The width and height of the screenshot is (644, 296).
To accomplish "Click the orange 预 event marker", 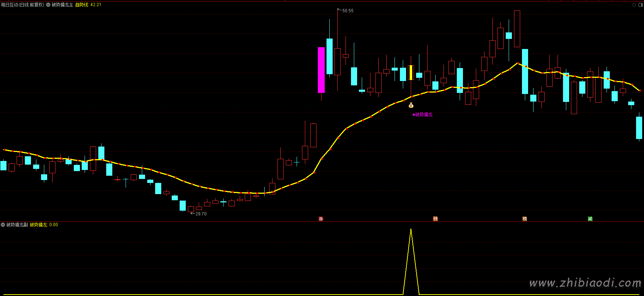I will (x=435, y=219).
